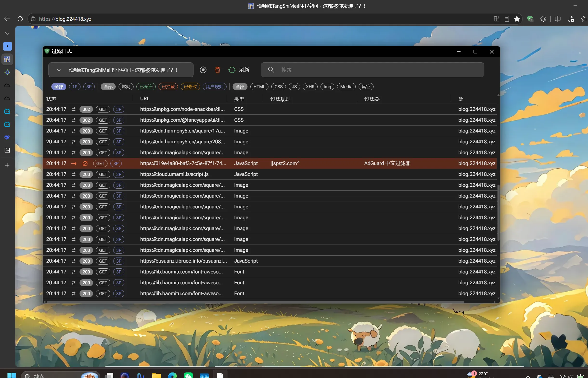This screenshot has height=378, width=588.
Task: Open the favorites list star icon
Action: pyautogui.click(x=584, y=19)
